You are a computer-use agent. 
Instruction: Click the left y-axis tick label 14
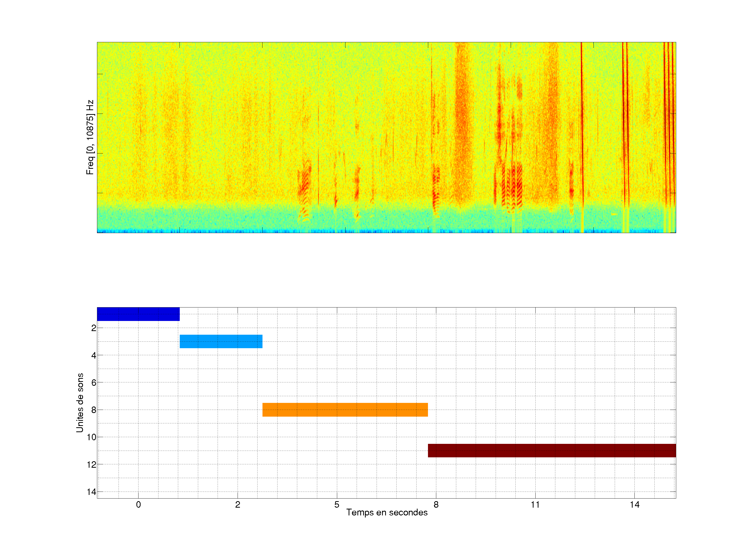92,492
